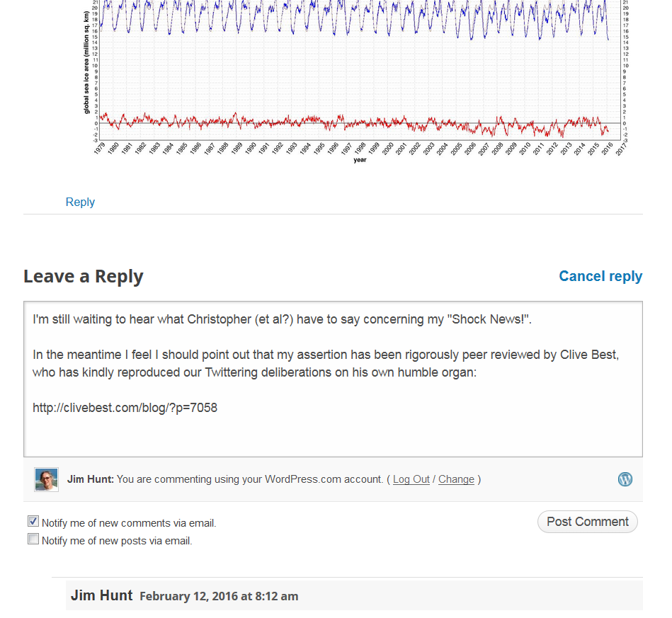Click the year axis label on chart
The width and height of the screenshot is (672, 618).
pos(360,160)
